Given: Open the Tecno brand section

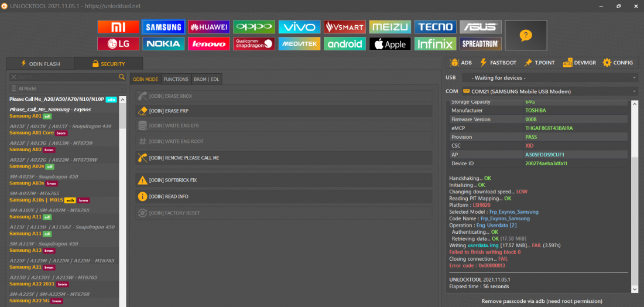Looking at the screenshot, I should pyautogui.click(x=436, y=27).
